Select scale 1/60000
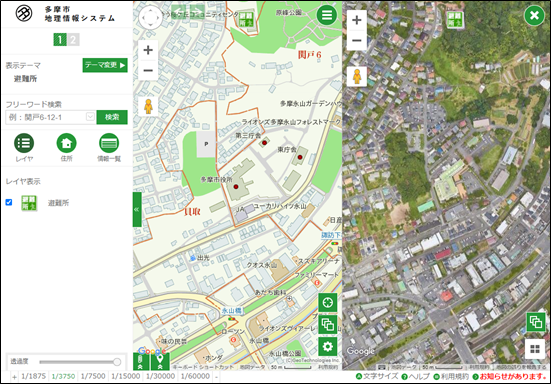This screenshot has width=551, height=384. tap(195, 376)
